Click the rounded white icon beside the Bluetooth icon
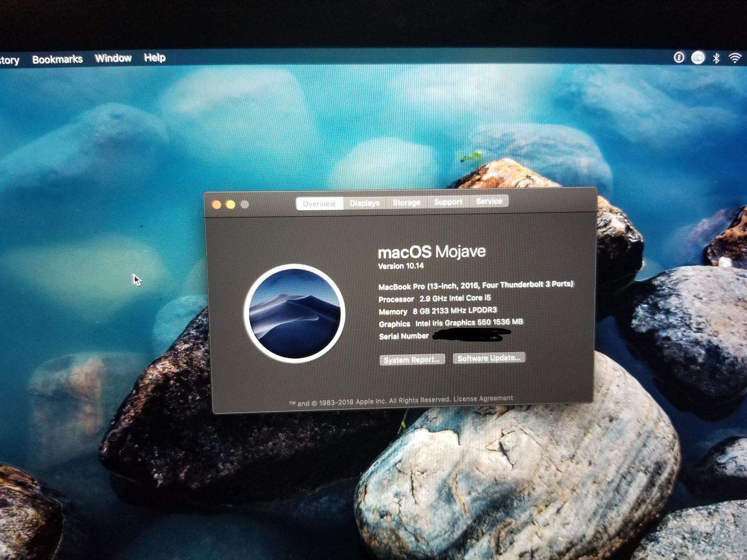The width and height of the screenshot is (747, 560). (698, 58)
